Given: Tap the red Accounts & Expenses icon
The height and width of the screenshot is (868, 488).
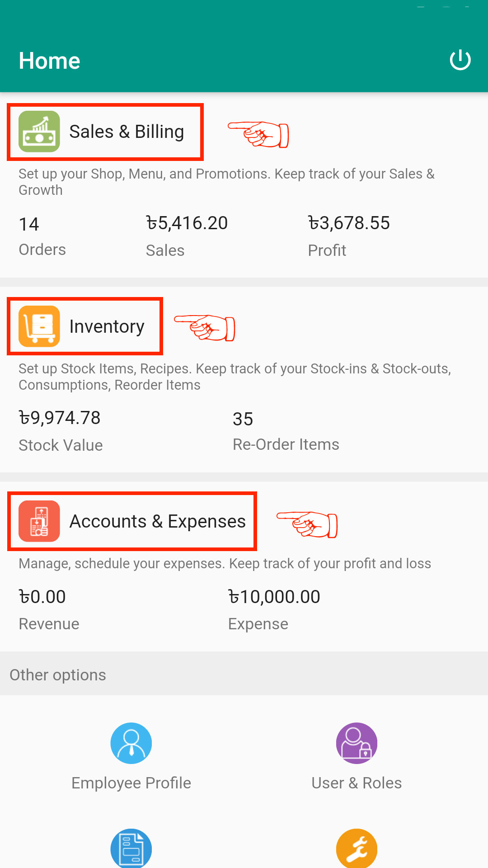Looking at the screenshot, I should click(39, 521).
